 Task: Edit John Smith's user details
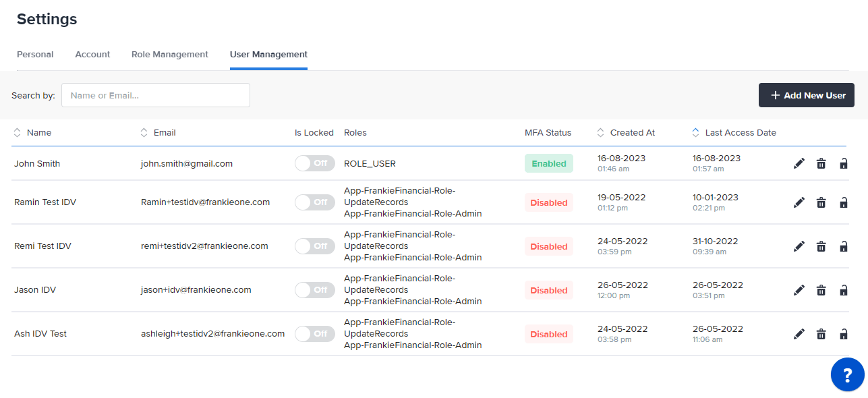tap(799, 163)
